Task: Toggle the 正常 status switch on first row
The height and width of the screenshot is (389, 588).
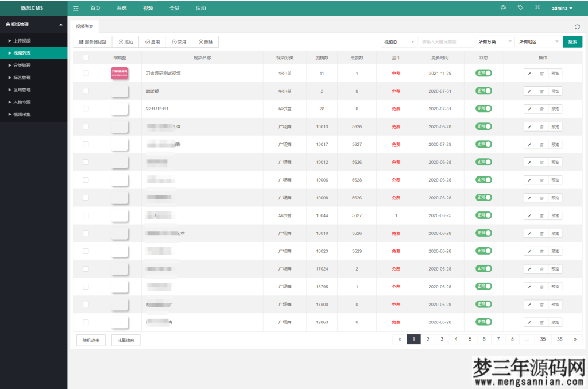Action: [x=484, y=73]
